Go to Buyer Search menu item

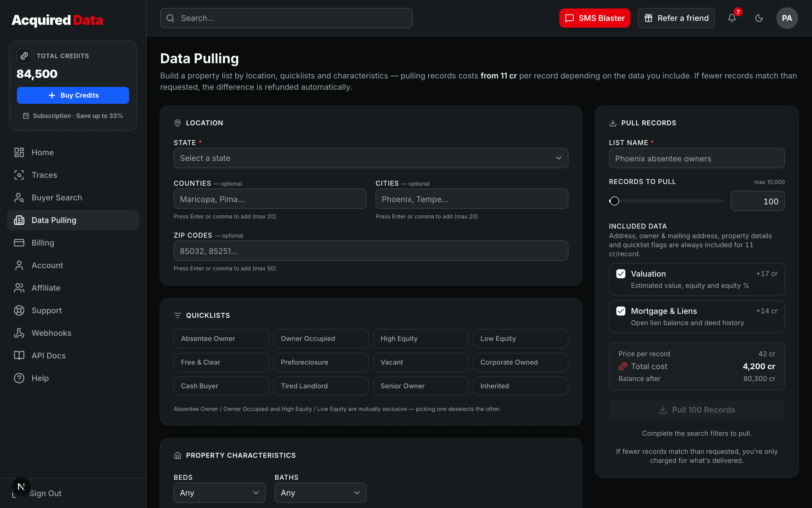tap(73, 198)
